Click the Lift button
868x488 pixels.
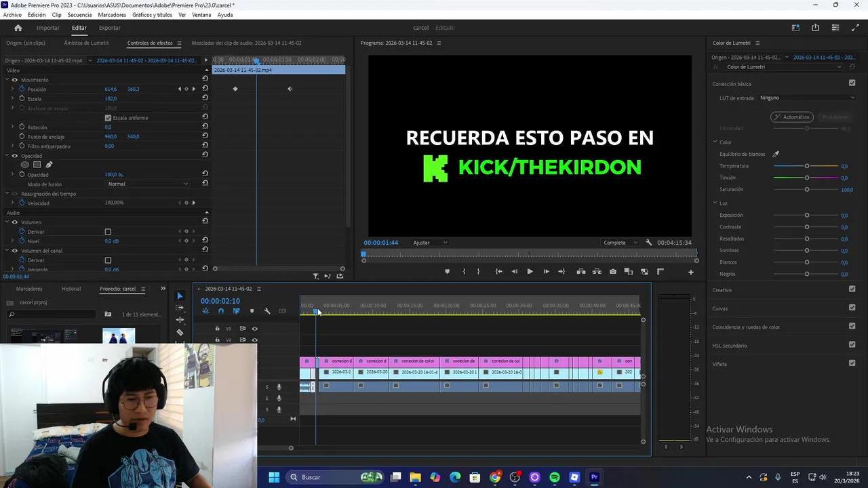click(x=581, y=272)
